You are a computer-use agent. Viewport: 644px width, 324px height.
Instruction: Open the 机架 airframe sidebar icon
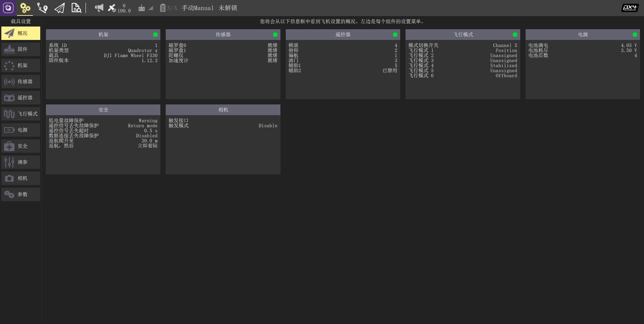click(9, 65)
